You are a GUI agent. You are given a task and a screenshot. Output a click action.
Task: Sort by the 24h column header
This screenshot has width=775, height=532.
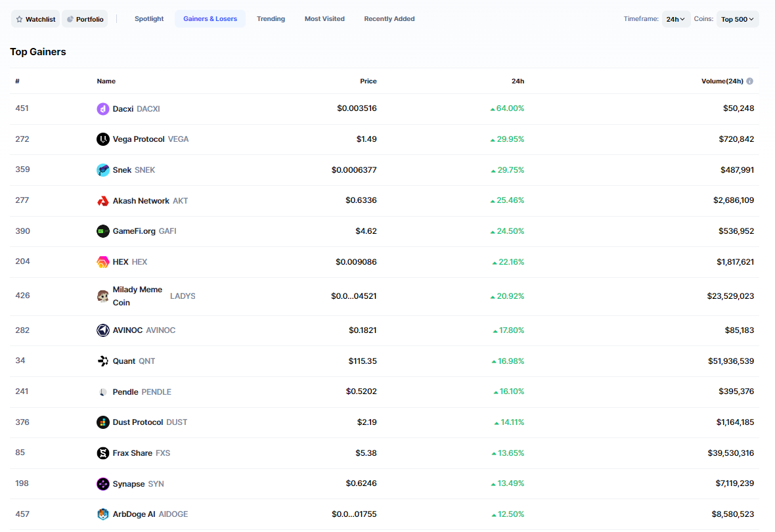pos(518,81)
